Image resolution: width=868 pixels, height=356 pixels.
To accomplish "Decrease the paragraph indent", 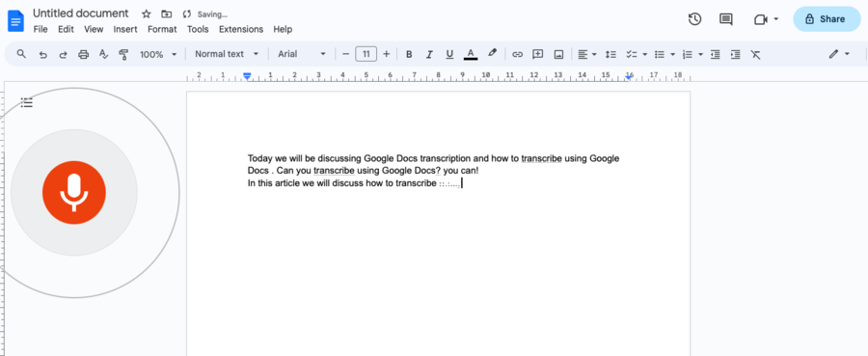I will click(716, 54).
